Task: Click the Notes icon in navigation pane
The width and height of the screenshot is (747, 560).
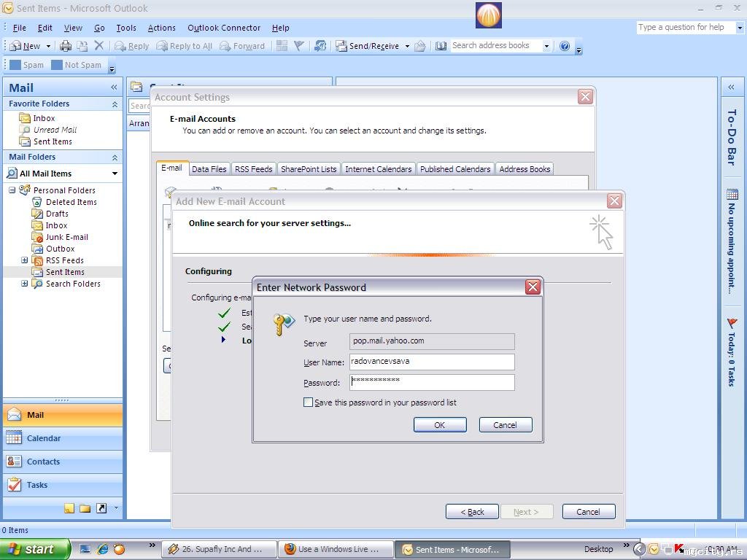Action: pyautogui.click(x=69, y=508)
